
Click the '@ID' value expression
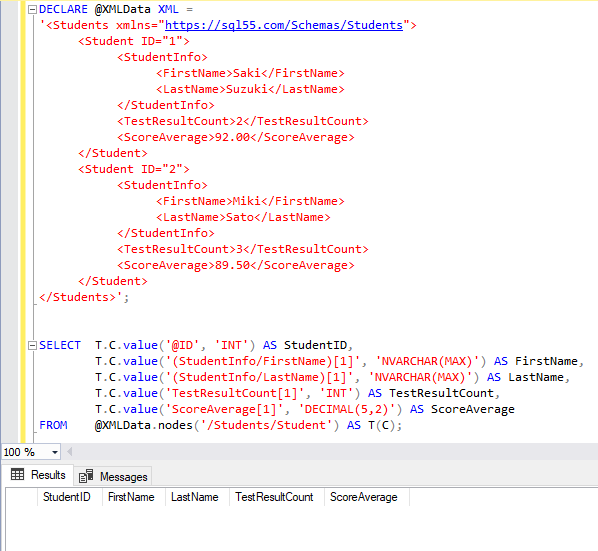point(182,345)
